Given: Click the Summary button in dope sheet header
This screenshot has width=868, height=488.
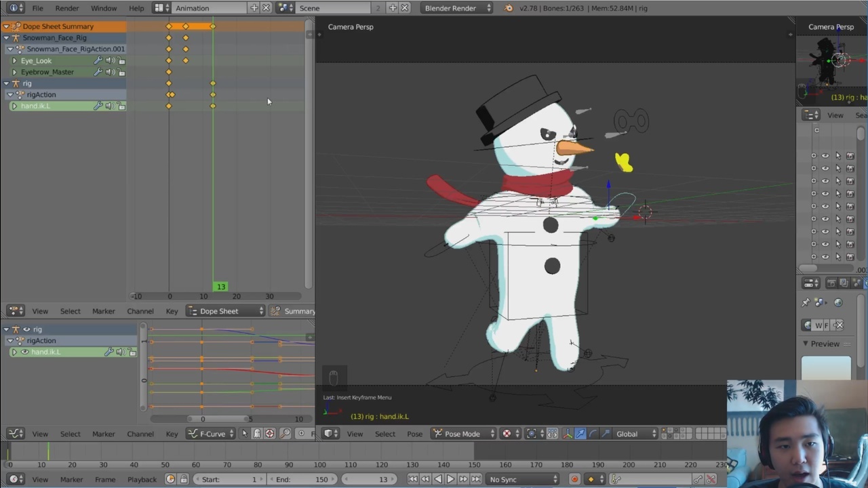Looking at the screenshot, I should pos(293,311).
